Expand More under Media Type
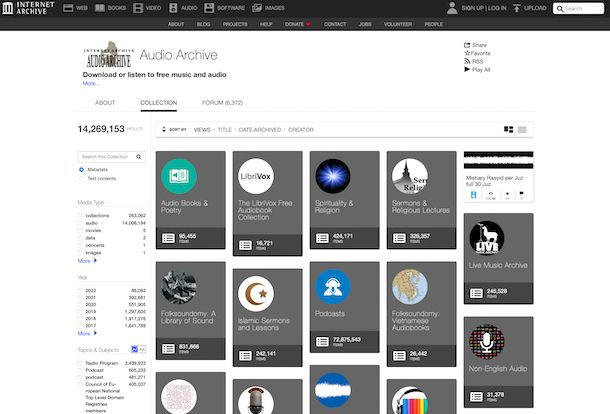610x414 pixels. click(x=87, y=261)
